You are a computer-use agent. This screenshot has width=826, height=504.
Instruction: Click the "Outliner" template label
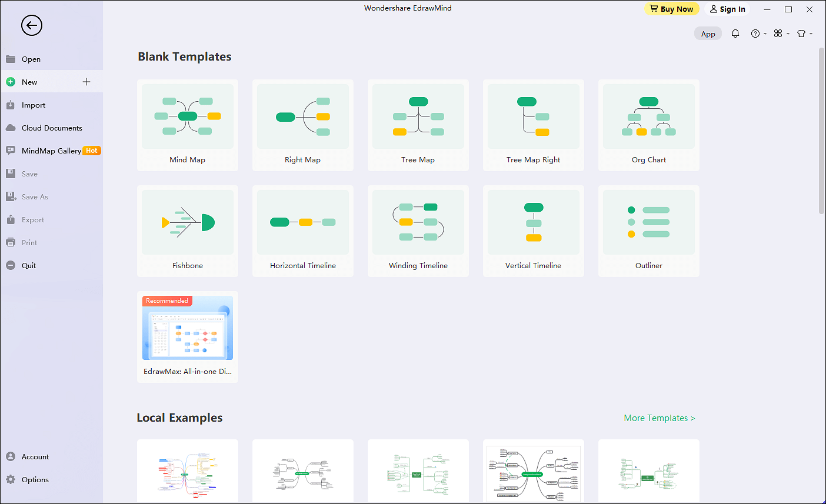649,265
